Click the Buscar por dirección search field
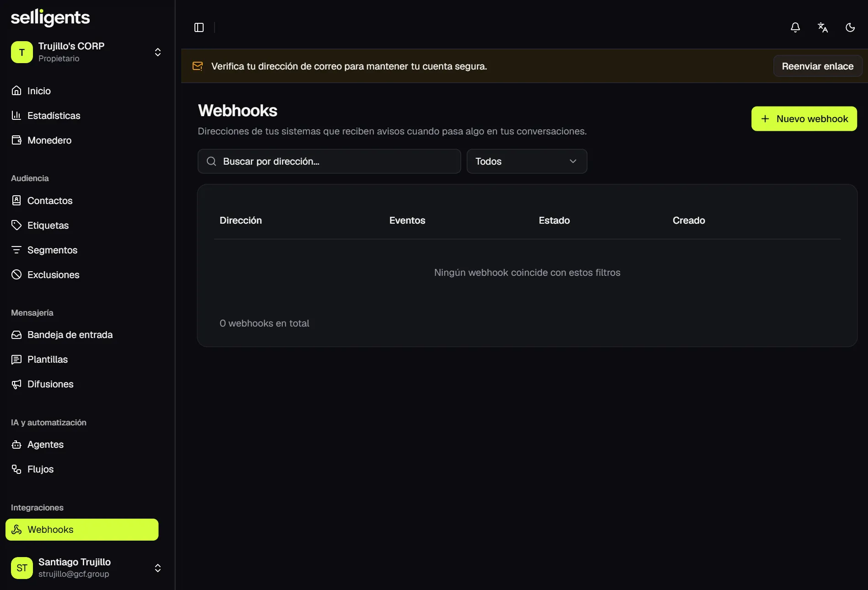Screen dimensions: 868x590 [329, 161]
